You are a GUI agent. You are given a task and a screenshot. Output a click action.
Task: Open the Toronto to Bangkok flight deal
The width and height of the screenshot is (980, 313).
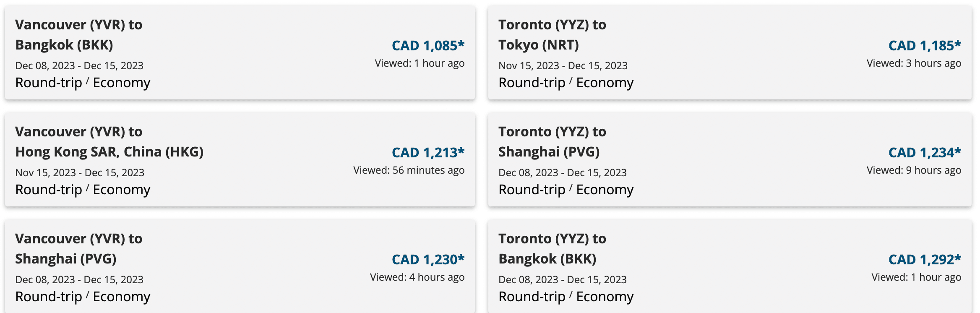click(x=552, y=249)
